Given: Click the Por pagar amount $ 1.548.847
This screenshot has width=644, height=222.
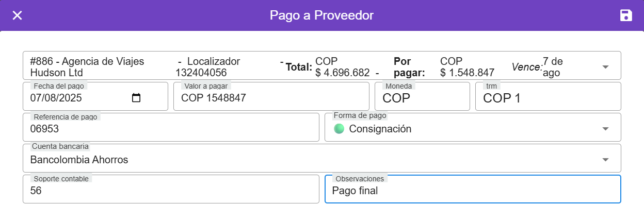Looking at the screenshot, I should 467,73.
